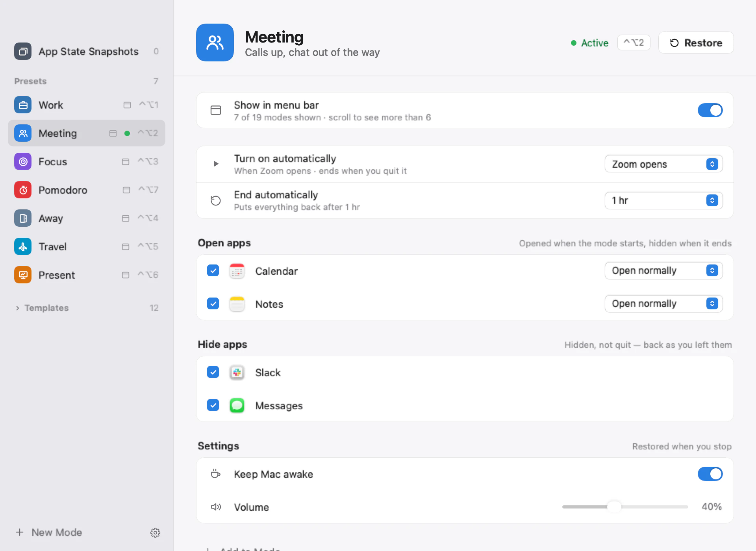Click the Volume speaker icon

pyautogui.click(x=216, y=507)
